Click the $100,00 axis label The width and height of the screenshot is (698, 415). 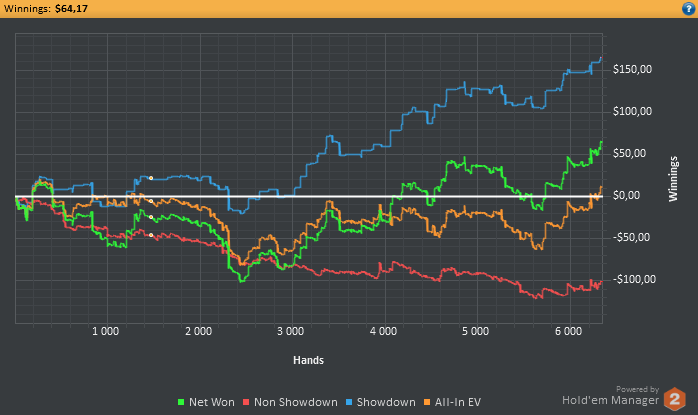point(632,111)
